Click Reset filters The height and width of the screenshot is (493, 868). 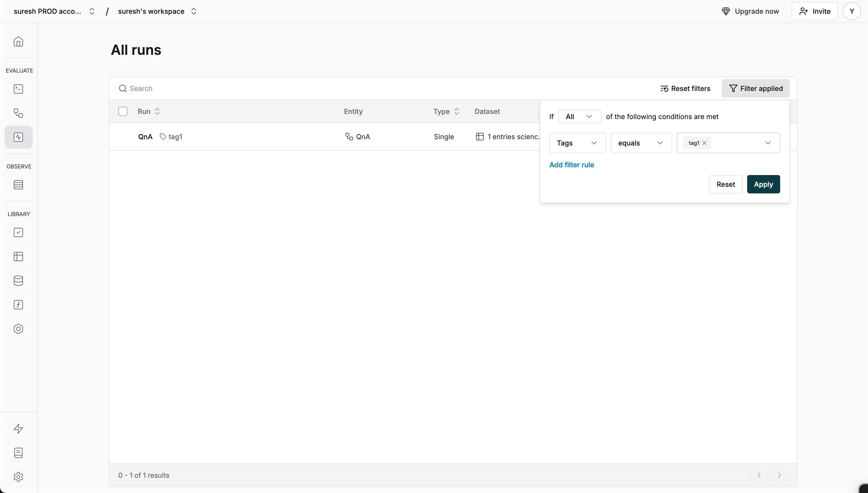point(685,88)
